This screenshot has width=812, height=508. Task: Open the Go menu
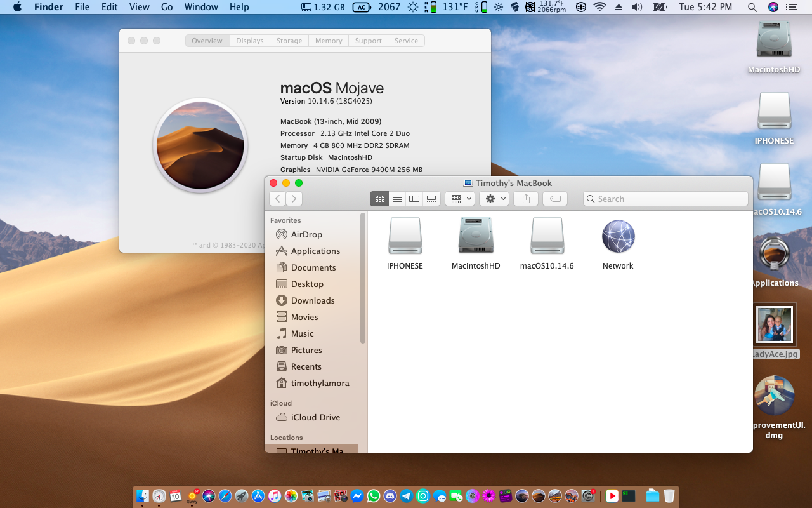(x=167, y=7)
